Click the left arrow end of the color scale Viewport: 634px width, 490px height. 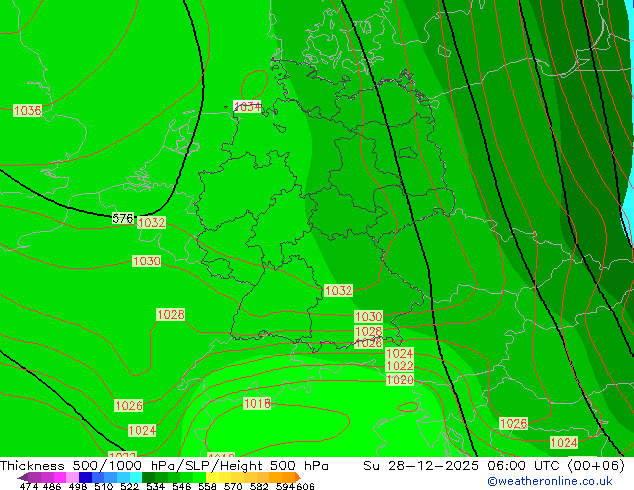click(x=22, y=477)
